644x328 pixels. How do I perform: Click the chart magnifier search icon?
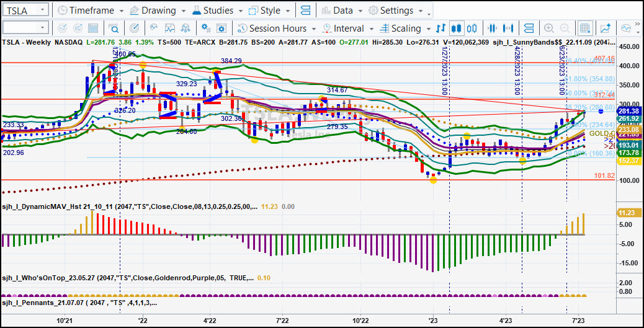click(114, 29)
